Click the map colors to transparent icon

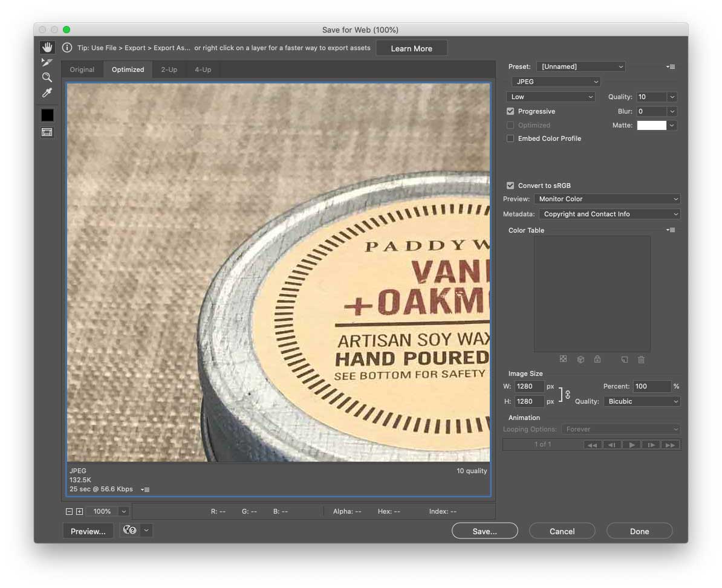(563, 359)
